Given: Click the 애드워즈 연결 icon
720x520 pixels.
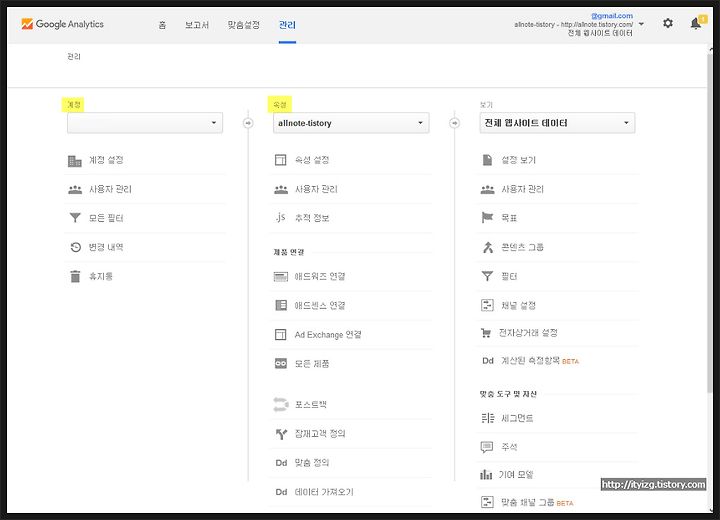Looking at the screenshot, I should coord(281,277).
